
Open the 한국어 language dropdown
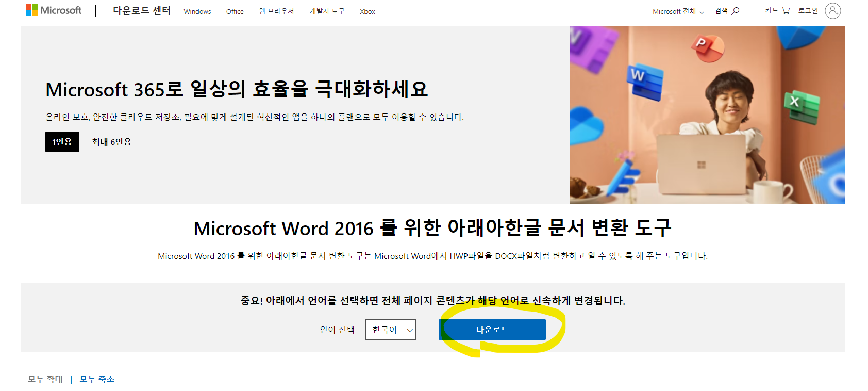[x=390, y=330]
